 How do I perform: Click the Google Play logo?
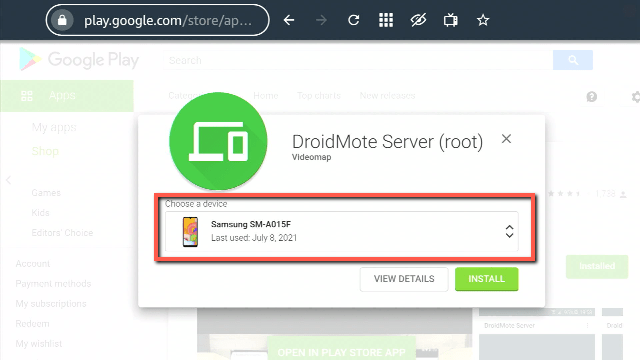click(79, 60)
